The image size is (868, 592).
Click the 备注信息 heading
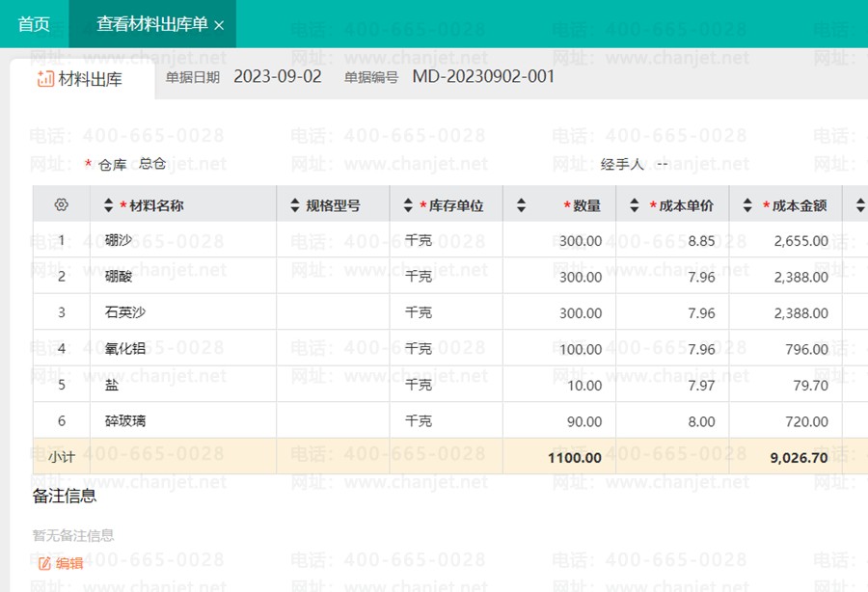[x=65, y=496]
